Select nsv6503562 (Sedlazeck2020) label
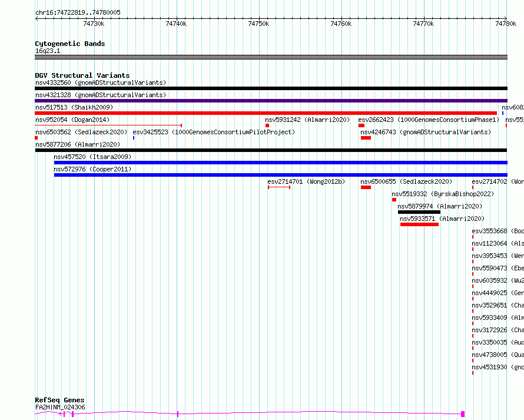Viewport: 524px width, 420px height. tap(81, 132)
